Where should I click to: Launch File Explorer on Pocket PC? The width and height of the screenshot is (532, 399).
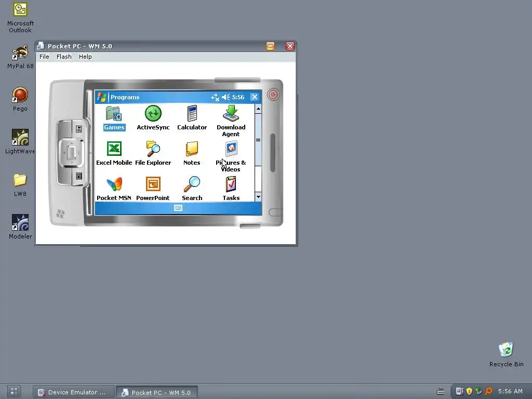pos(153,153)
